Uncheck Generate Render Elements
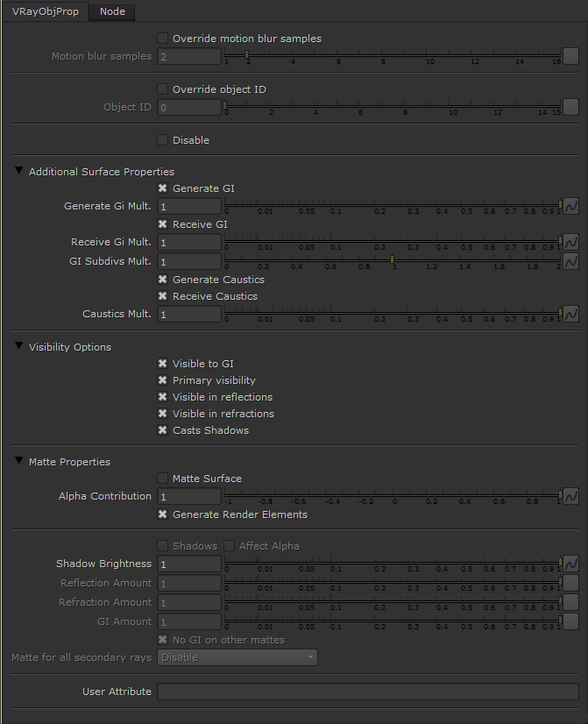The height and width of the screenshot is (724, 588). pyautogui.click(x=162, y=514)
